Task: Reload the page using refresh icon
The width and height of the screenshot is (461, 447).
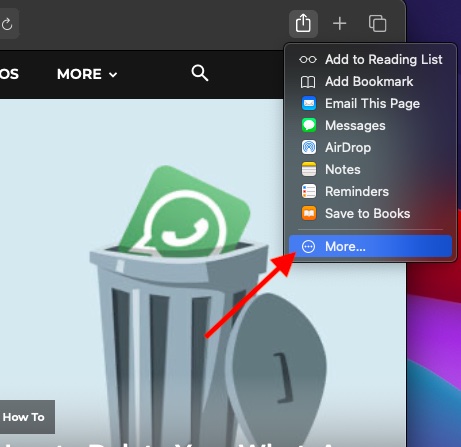Action: pos(7,24)
